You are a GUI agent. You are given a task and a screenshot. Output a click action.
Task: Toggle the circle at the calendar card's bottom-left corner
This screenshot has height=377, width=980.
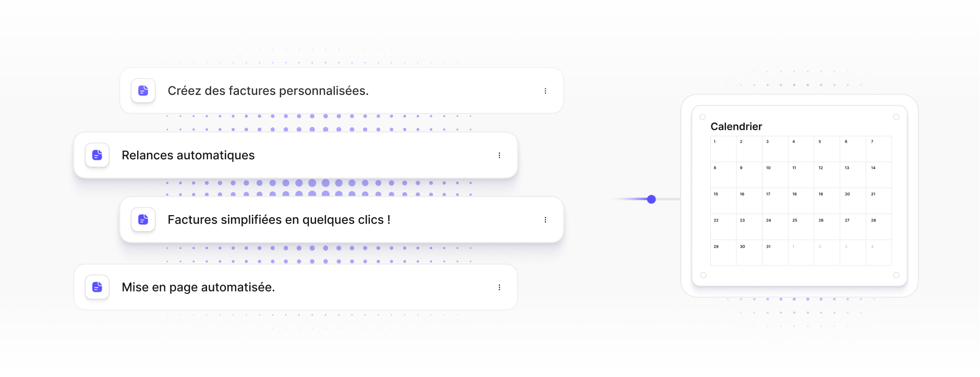703,275
